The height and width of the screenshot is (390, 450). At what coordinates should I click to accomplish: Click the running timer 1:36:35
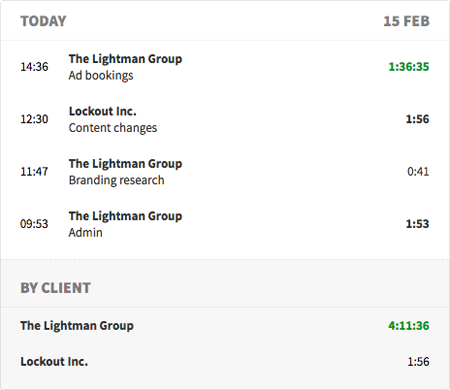pyautogui.click(x=409, y=67)
